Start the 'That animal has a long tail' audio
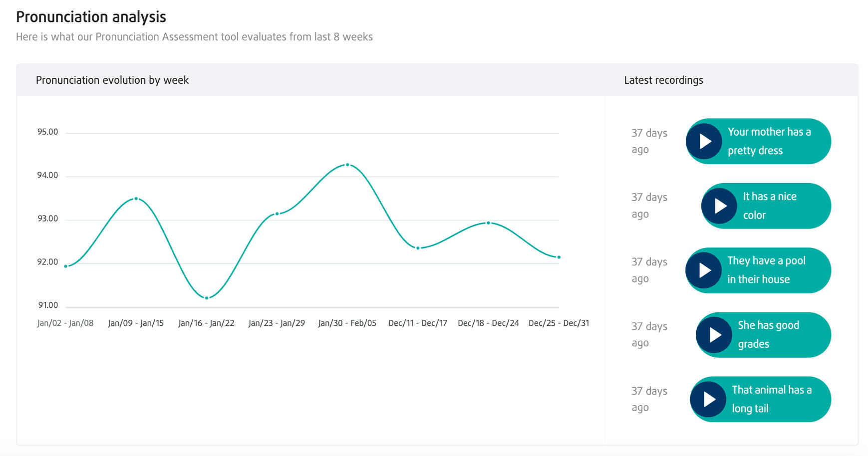The image size is (868, 456). click(x=708, y=399)
